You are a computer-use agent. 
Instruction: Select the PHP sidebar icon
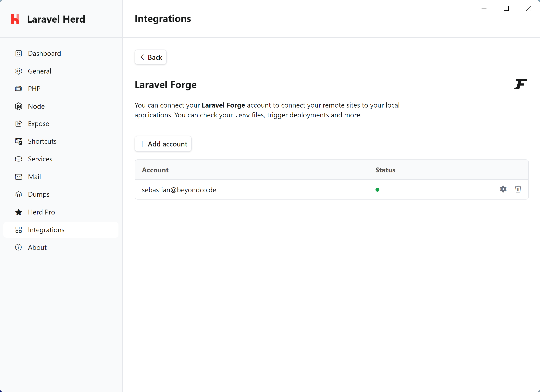[x=18, y=88]
